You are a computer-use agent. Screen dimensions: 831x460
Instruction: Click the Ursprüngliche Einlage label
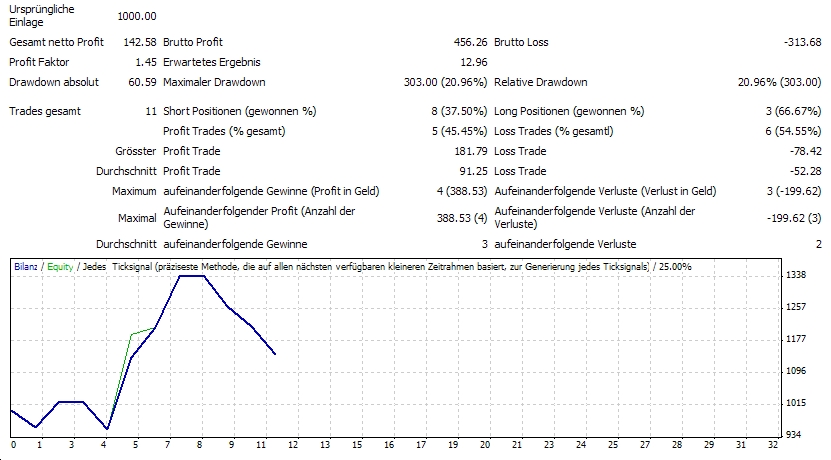(x=41, y=16)
